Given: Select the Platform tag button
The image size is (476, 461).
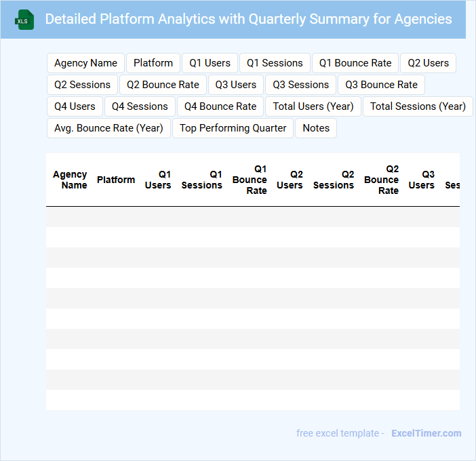Looking at the screenshot, I should click(x=153, y=63).
